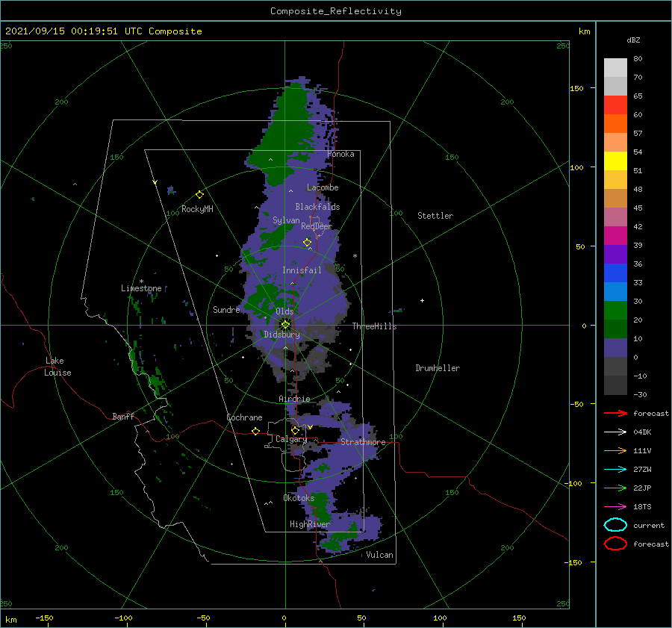
Task: Click the 04DK legend label
Action: click(642, 432)
